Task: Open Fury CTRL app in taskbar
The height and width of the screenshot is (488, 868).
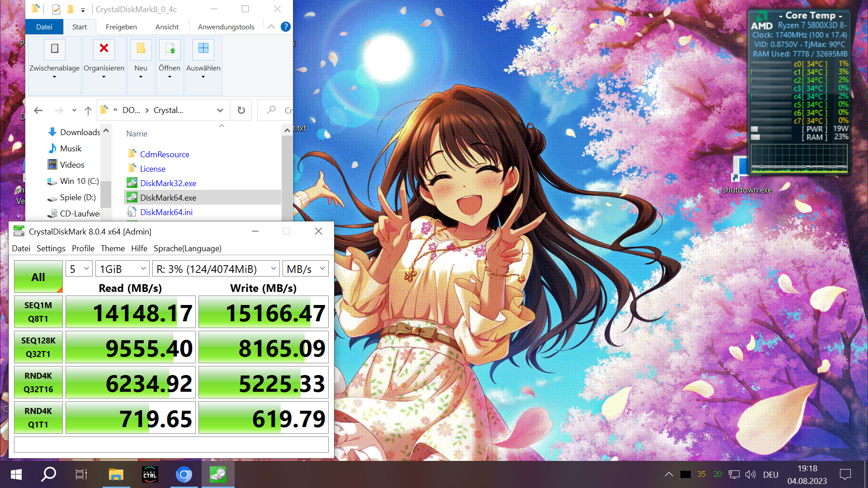Action: 150,475
